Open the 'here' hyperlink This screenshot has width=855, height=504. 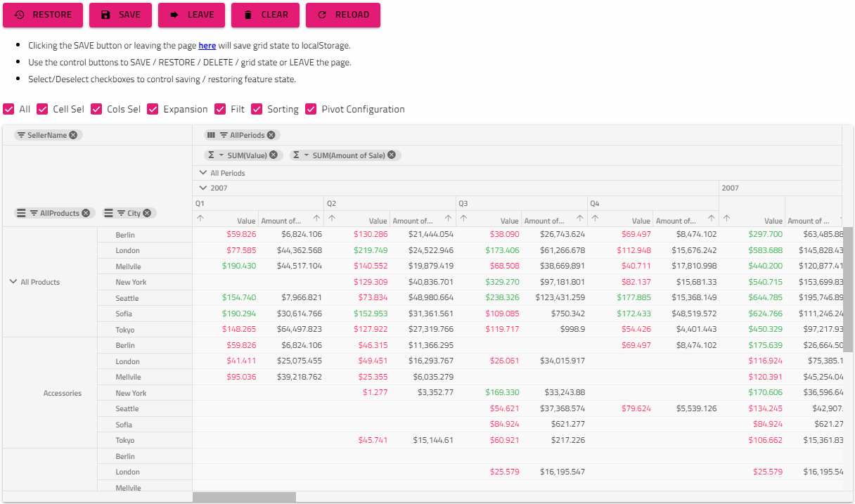click(x=207, y=45)
